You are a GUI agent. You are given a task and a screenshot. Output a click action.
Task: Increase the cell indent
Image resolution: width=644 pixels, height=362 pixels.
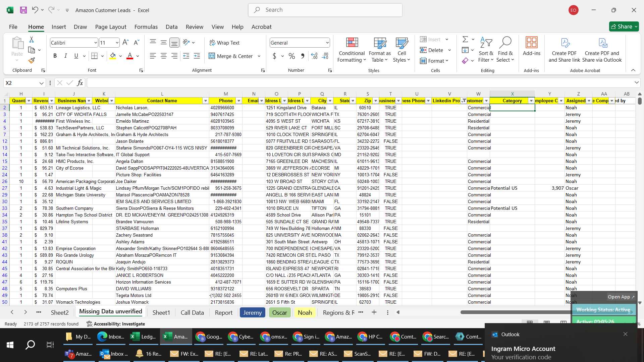click(x=197, y=56)
